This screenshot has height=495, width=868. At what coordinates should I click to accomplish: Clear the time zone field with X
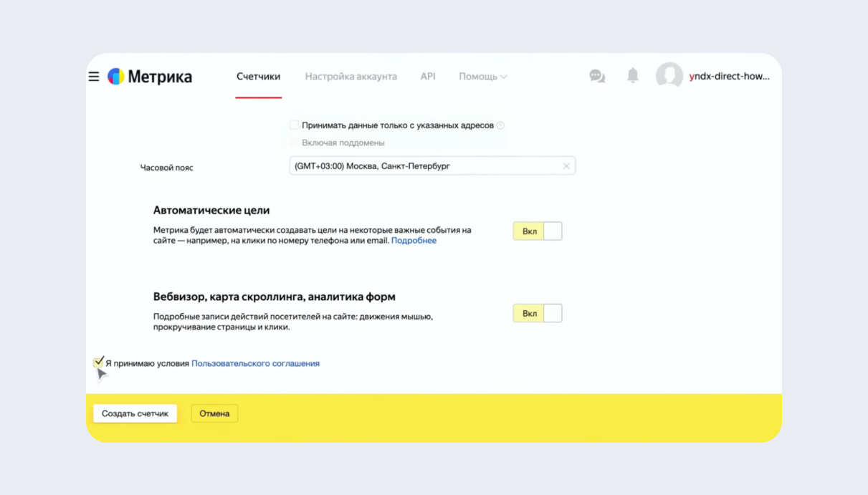[x=566, y=166]
